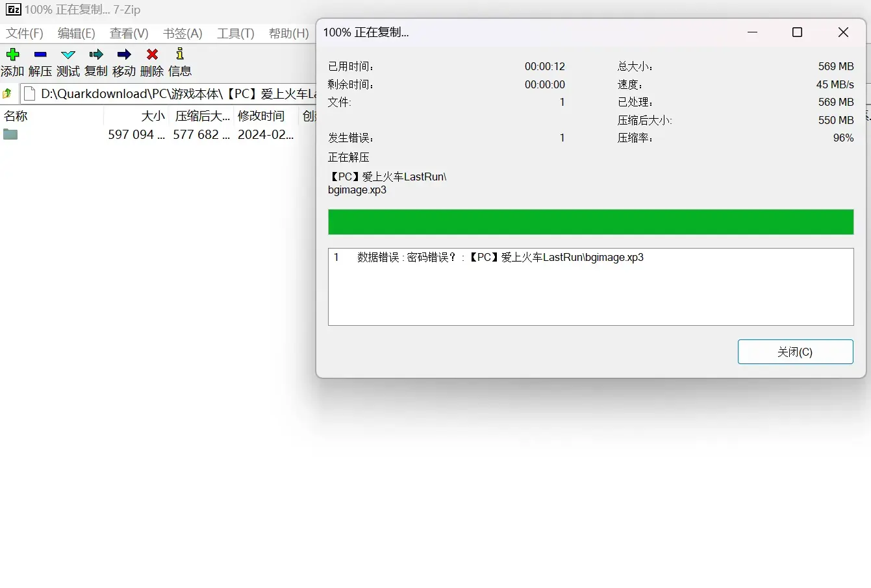The width and height of the screenshot is (871, 588).
Task: Sort by 名称 column header
Action: pos(52,116)
